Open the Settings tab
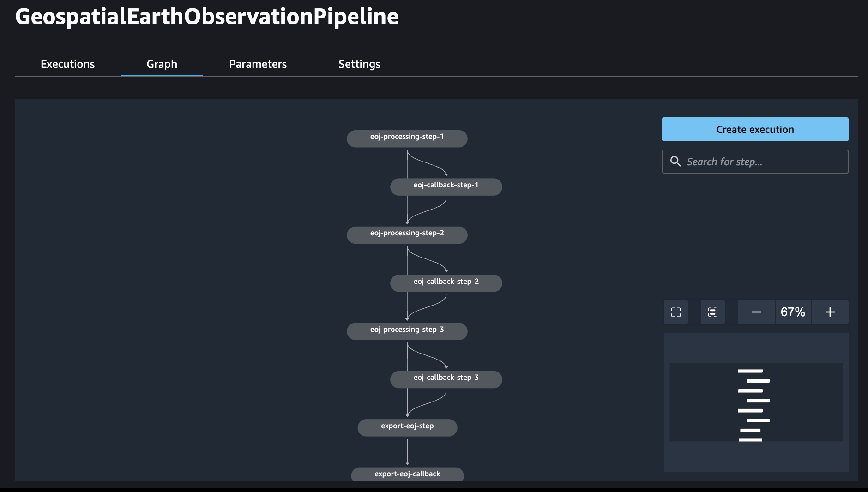This screenshot has height=492, width=868. point(359,64)
